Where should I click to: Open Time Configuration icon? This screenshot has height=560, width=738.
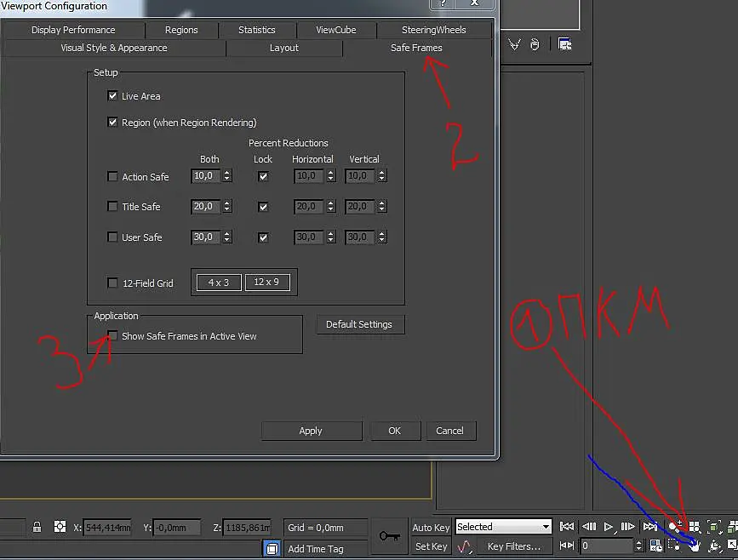[655, 546]
